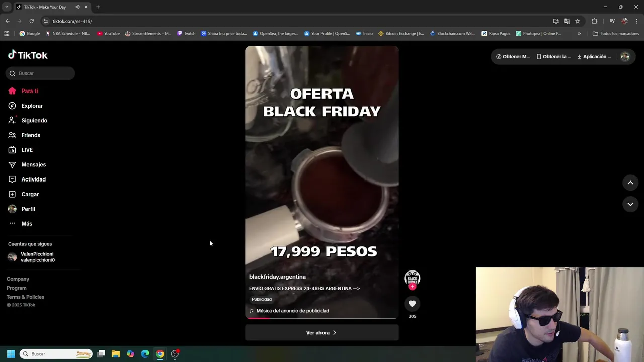Go to previous video with up arrow

tap(630, 183)
